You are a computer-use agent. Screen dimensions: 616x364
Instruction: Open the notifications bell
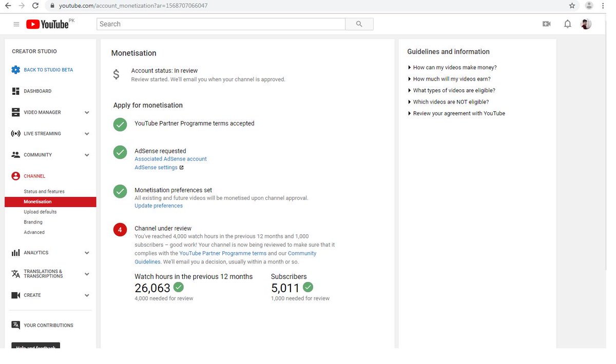point(567,24)
